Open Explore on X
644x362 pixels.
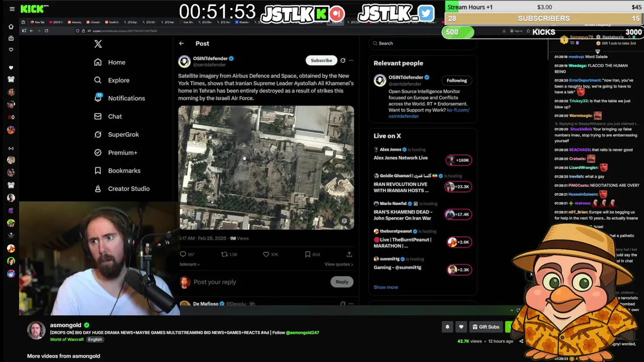click(112, 80)
